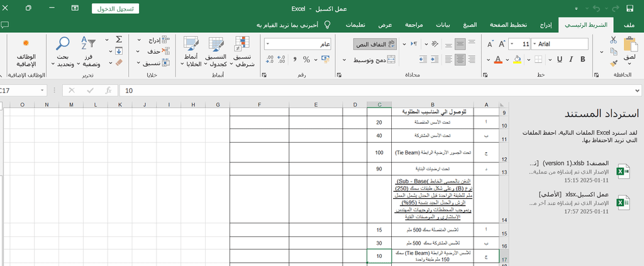Apply yellow fill color bucket
This screenshot has height=266, width=644.
[518, 60]
